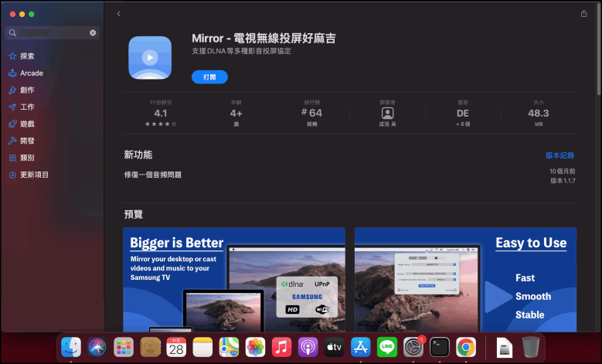Click the DE language info
The image size is (602, 364).
click(463, 114)
